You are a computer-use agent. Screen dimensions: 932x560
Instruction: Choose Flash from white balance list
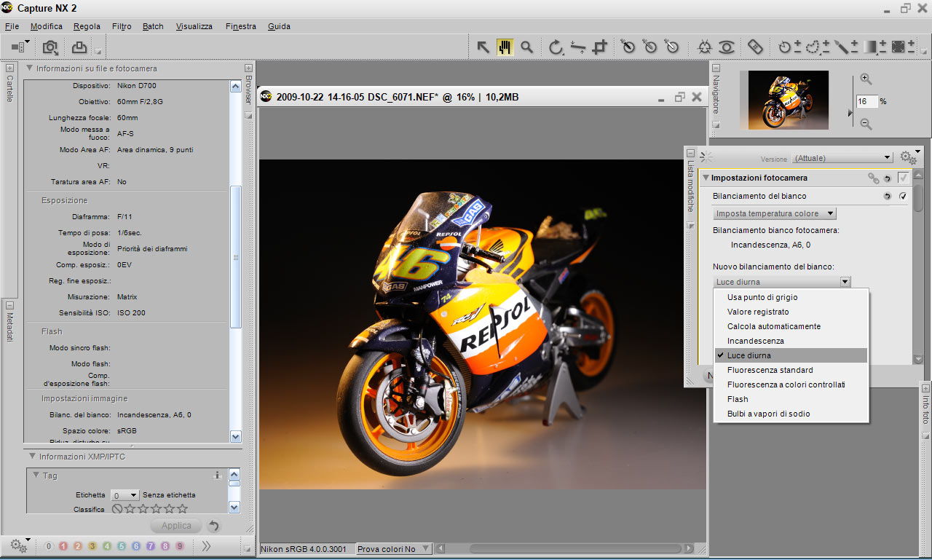coord(791,399)
